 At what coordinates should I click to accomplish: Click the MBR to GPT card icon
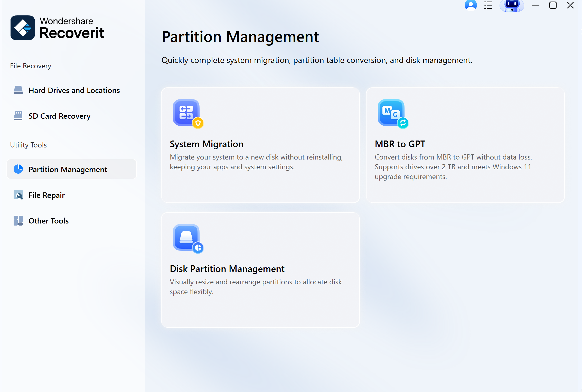tap(393, 114)
